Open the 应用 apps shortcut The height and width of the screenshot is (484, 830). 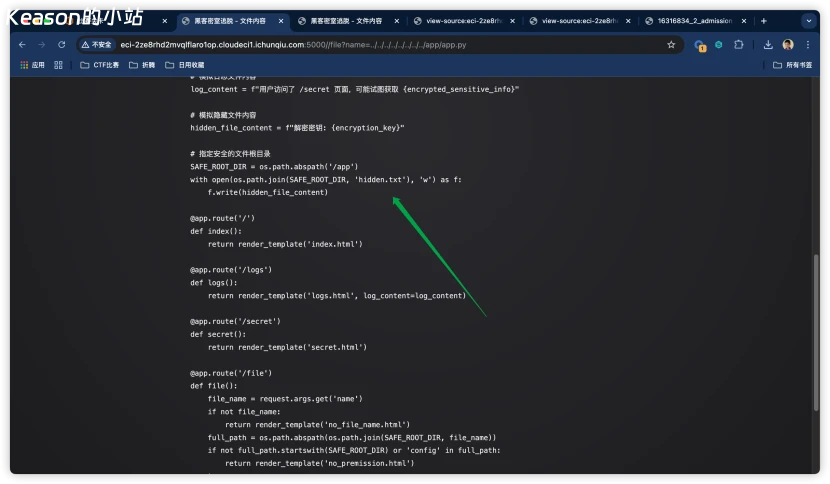pyautogui.click(x=32, y=65)
